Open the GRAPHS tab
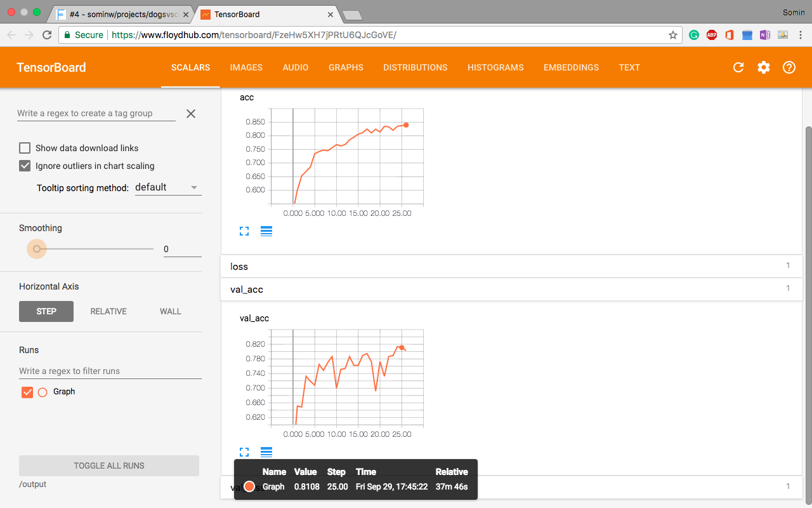 [346, 67]
